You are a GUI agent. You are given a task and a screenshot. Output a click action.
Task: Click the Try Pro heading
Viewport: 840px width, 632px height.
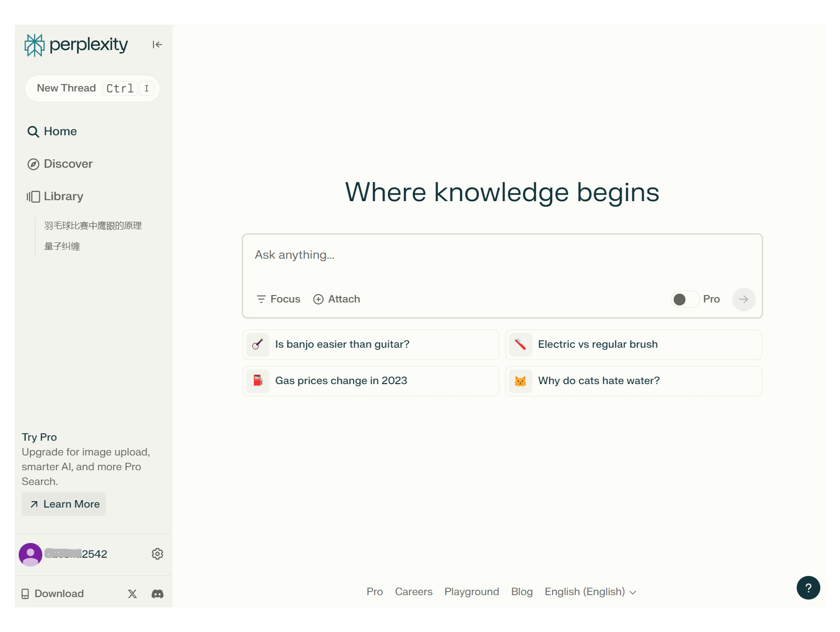(x=39, y=437)
